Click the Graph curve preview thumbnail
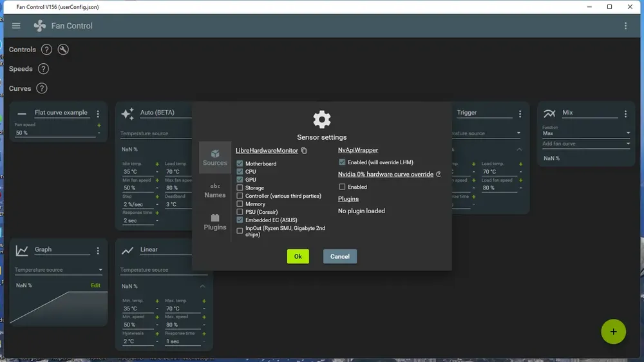 pos(59,308)
